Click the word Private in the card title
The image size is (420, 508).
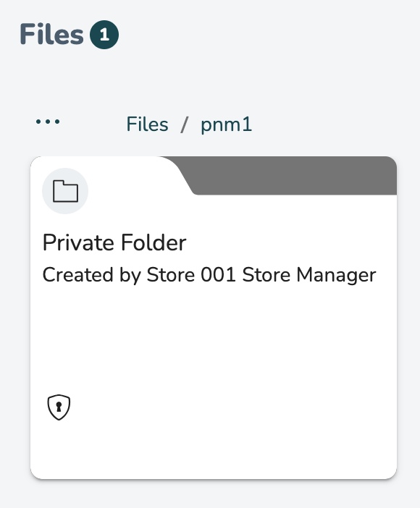[78, 242]
